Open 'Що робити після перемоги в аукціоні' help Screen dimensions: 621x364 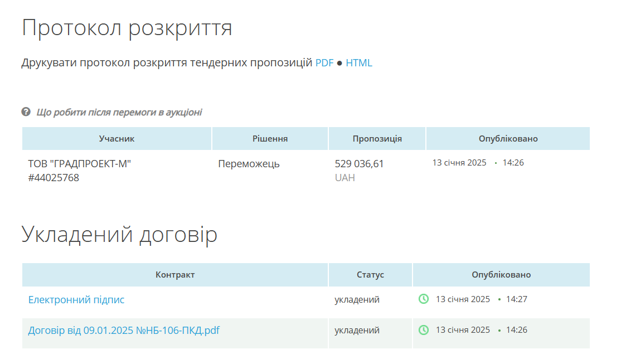(x=119, y=113)
